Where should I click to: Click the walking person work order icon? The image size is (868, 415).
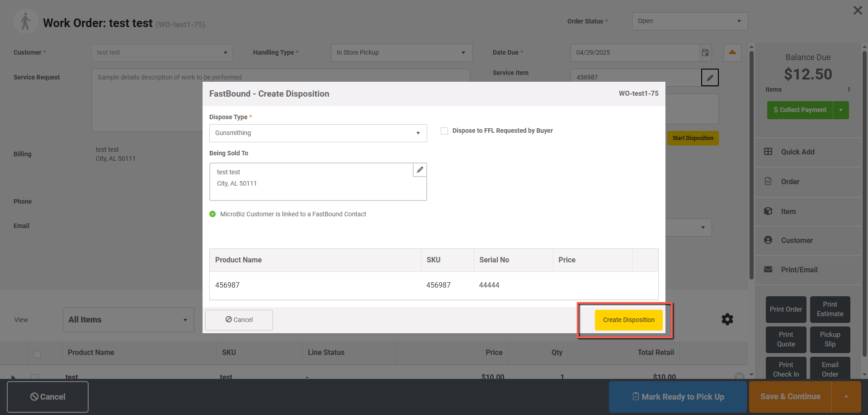click(26, 21)
